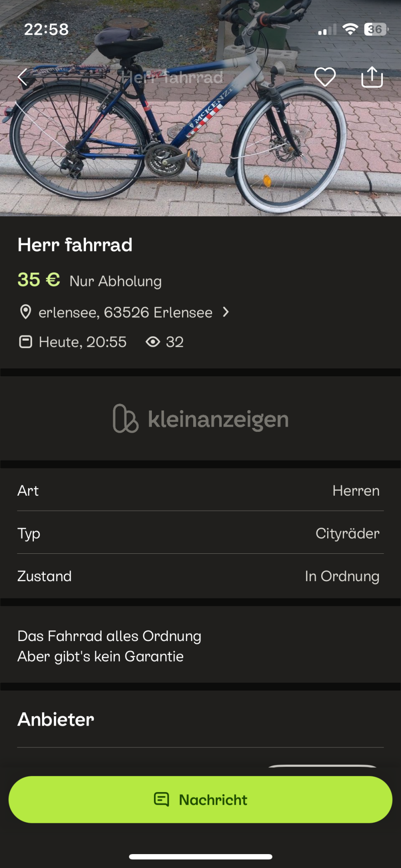
Task: Tap the kleinanzeigen logo banner
Action: [x=200, y=419]
